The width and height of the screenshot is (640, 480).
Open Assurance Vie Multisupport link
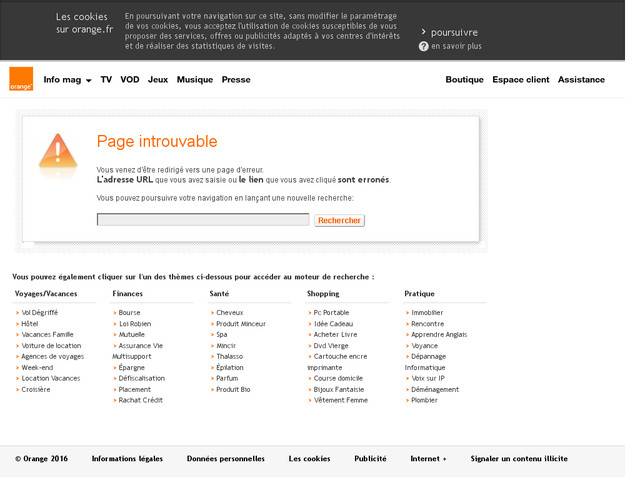pos(138,351)
